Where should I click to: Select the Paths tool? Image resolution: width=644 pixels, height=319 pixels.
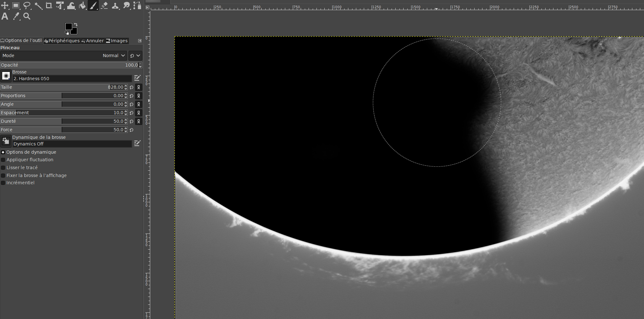(x=137, y=5)
